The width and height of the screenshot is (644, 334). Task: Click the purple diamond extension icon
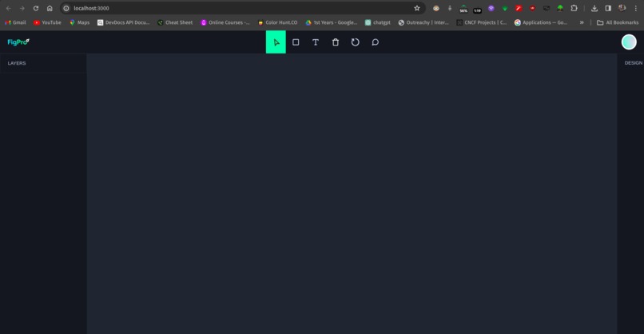[491, 8]
